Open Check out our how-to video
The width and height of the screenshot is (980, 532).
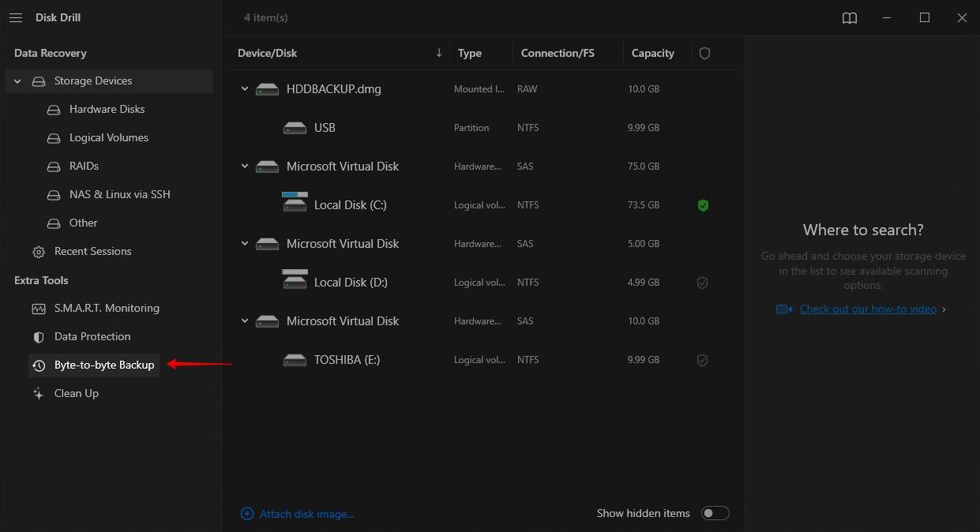(868, 309)
